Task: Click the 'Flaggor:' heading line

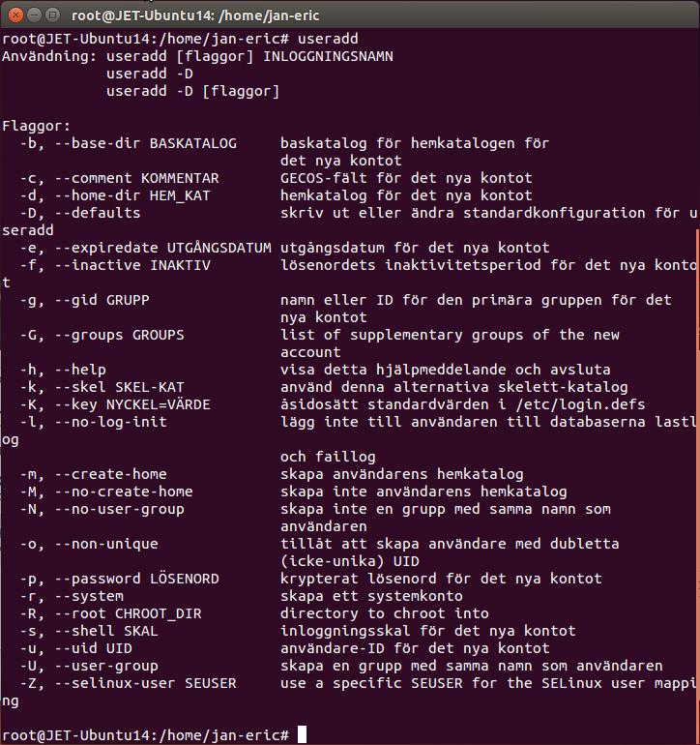Action: click(x=37, y=126)
